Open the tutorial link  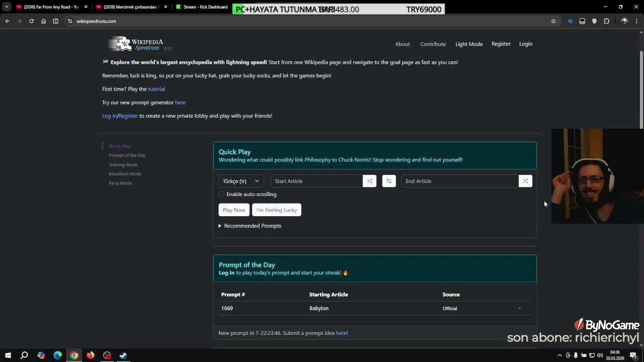(156, 89)
